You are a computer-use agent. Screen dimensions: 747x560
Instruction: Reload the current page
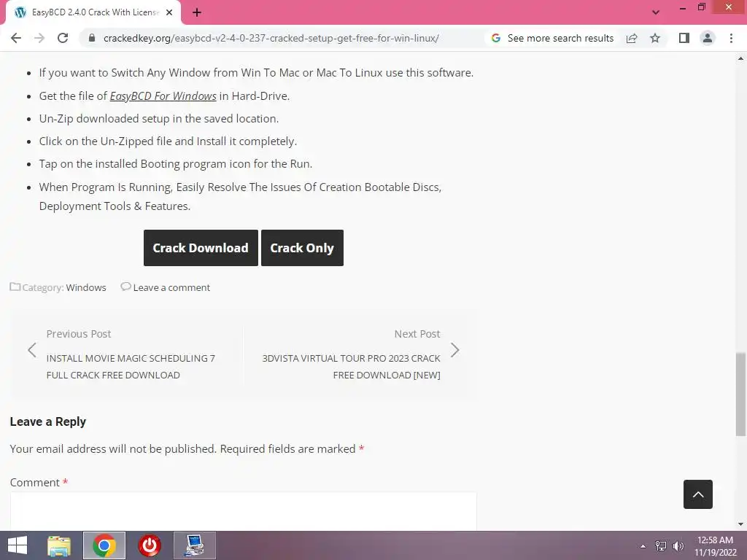click(x=63, y=38)
